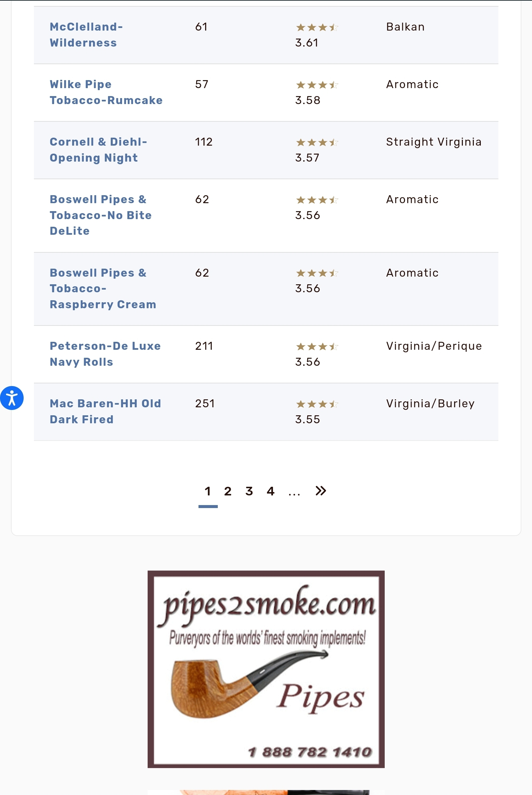The height and width of the screenshot is (795, 532).
Task: Open the accessibility options widget
Action: 12,398
